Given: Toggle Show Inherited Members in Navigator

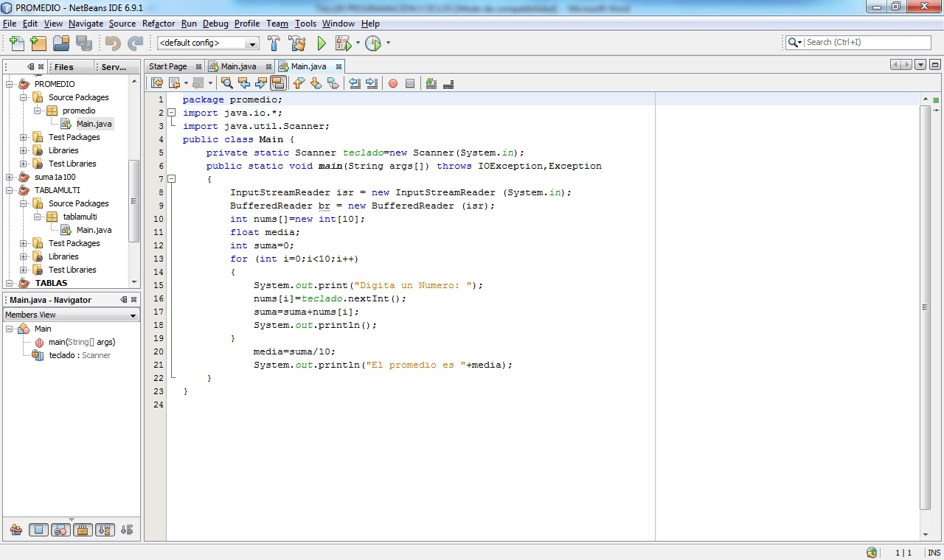Looking at the screenshot, I should click(x=15, y=529).
